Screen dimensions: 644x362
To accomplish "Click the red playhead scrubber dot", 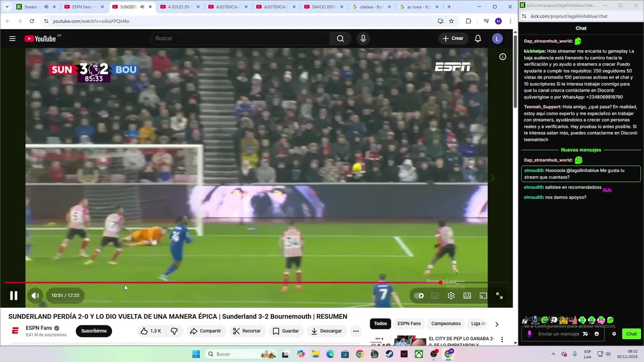I will coord(440,283).
